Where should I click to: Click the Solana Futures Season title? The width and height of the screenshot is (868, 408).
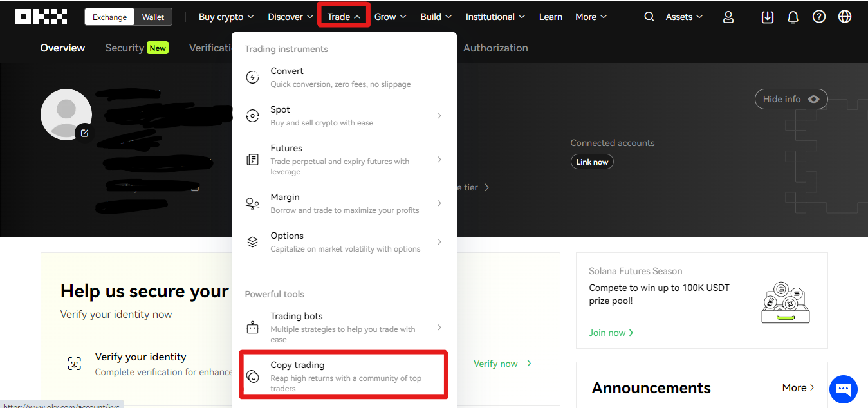(636, 271)
